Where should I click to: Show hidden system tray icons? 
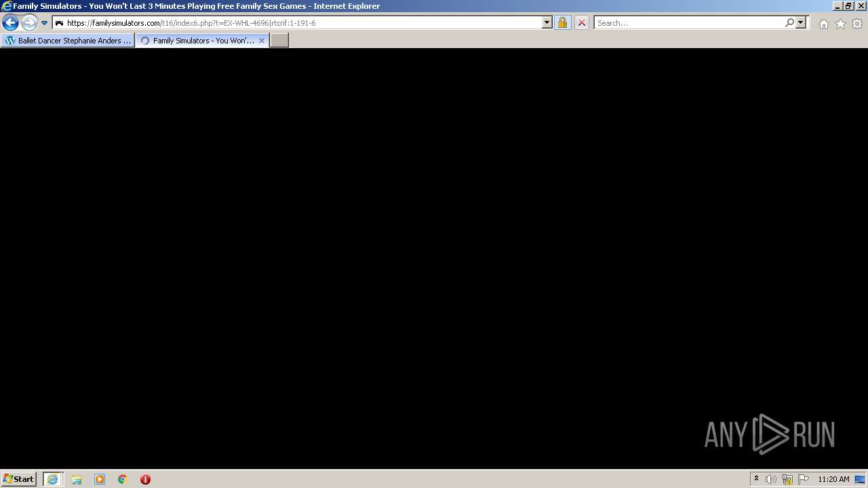pos(756,479)
